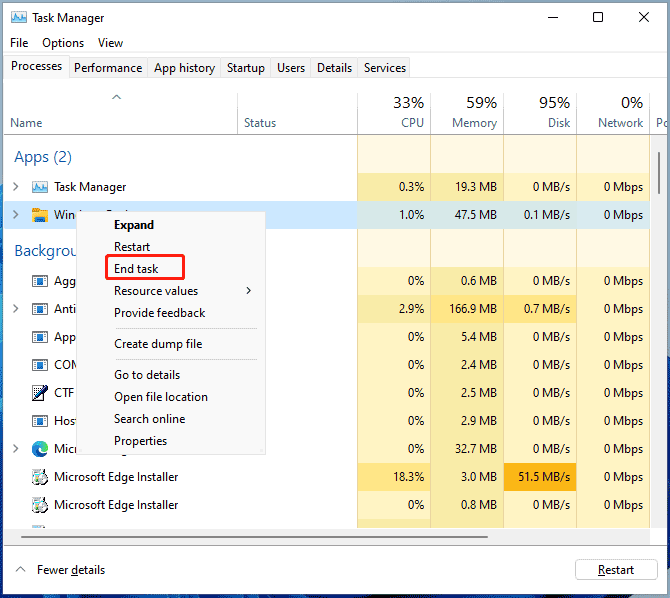Image resolution: width=670 pixels, height=598 pixels.
Task: Click the vertical scrollbar thumb
Action: click(x=658, y=173)
